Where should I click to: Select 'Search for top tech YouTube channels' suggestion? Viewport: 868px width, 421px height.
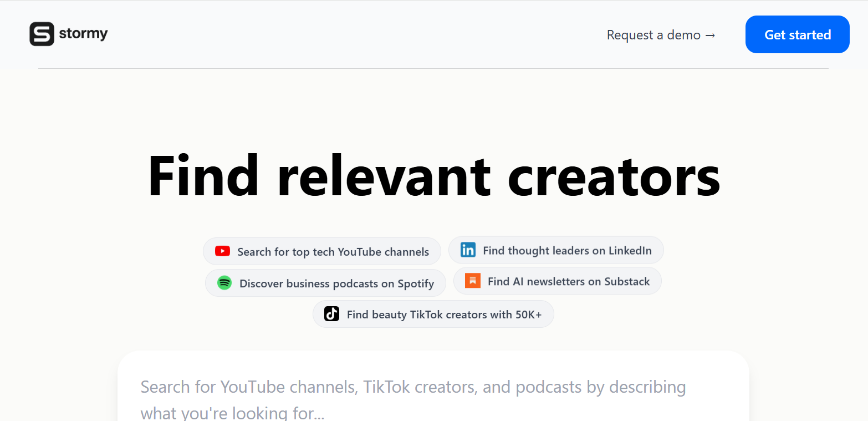[x=333, y=252]
